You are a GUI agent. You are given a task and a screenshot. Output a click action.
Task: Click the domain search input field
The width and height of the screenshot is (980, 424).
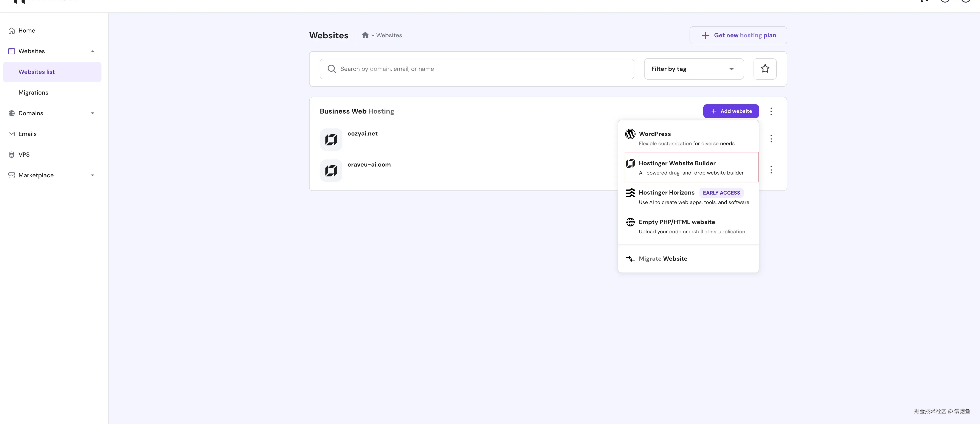(x=476, y=69)
